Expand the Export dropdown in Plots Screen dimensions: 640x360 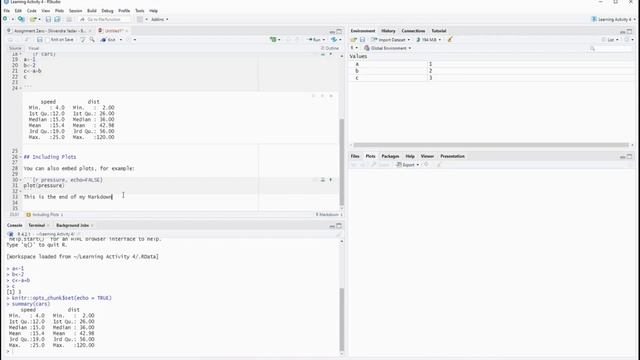coord(408,164)
